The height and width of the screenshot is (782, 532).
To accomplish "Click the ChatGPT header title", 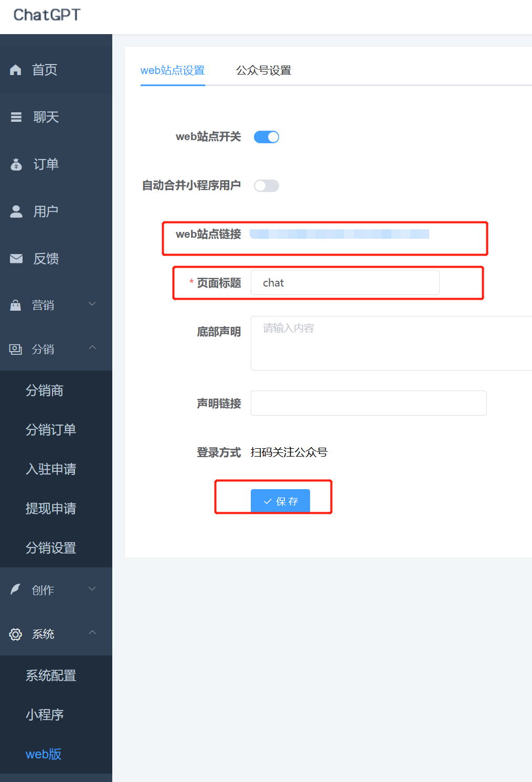I will click(47, 15).
